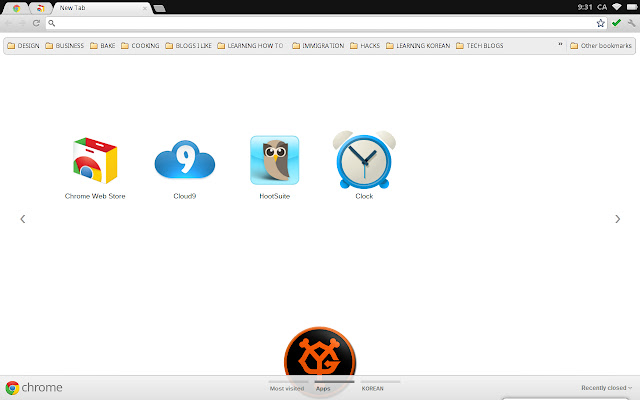Screen dimensions: 640x400
Task: Bookmark this page with the star
Action: (600, 23)
